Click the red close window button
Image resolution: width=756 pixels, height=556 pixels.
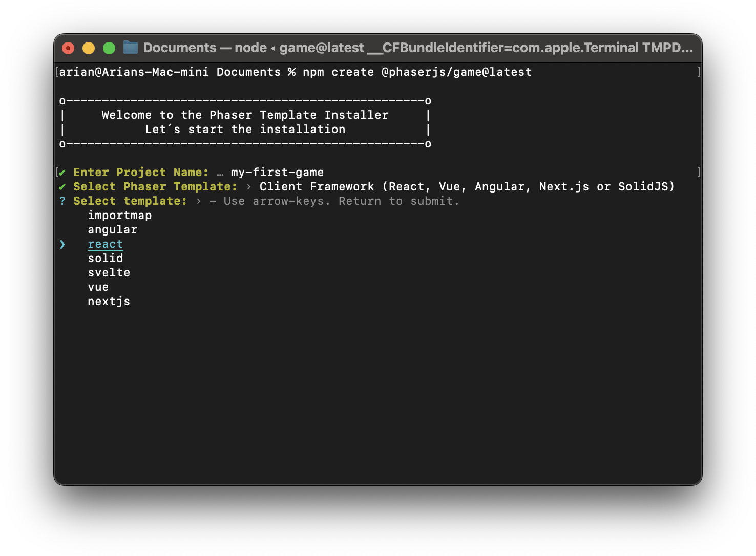tap(68, 48)
